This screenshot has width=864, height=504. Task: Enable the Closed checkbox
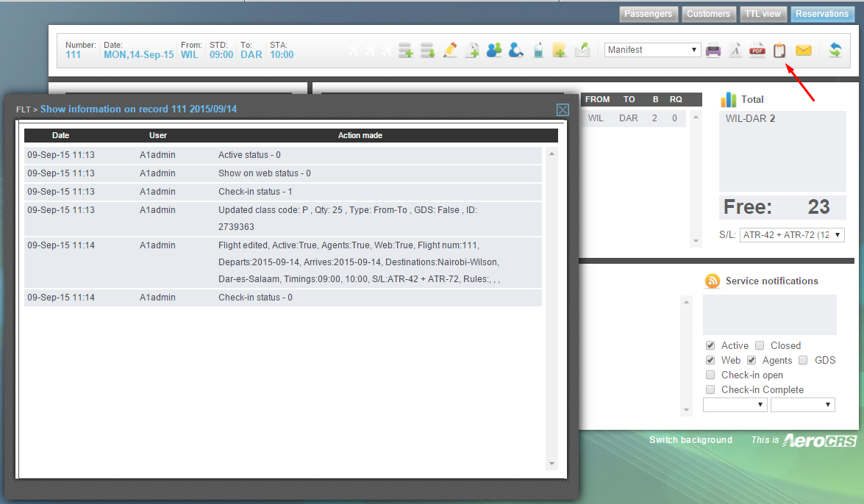(760, 345)
